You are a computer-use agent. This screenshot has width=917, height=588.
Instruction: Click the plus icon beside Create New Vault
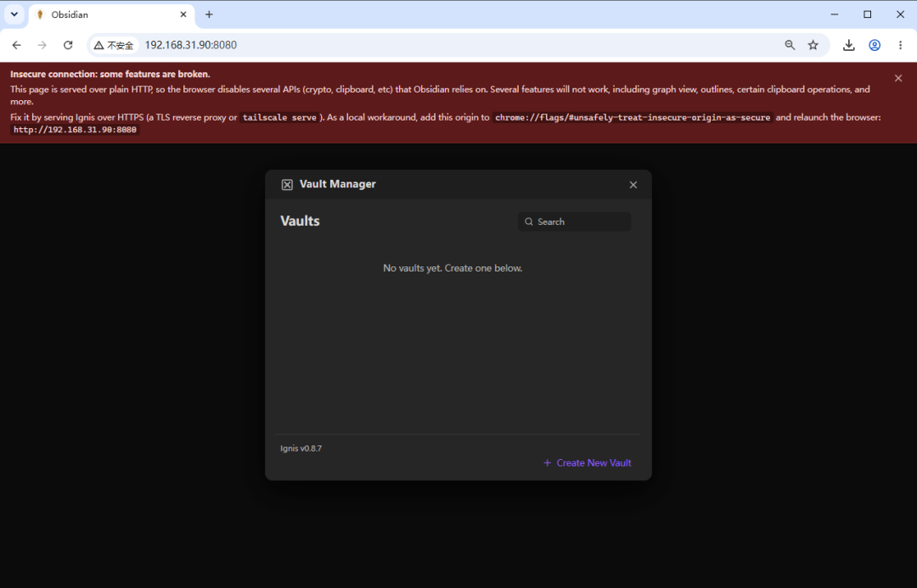[x=548, y=463]
